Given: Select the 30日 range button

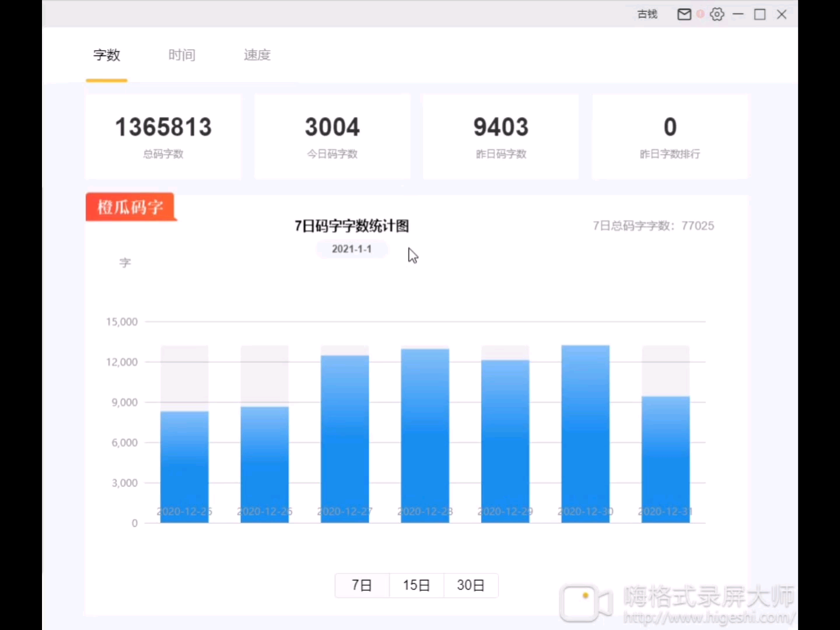Looking at the screenshot, I should coord(471,585).
